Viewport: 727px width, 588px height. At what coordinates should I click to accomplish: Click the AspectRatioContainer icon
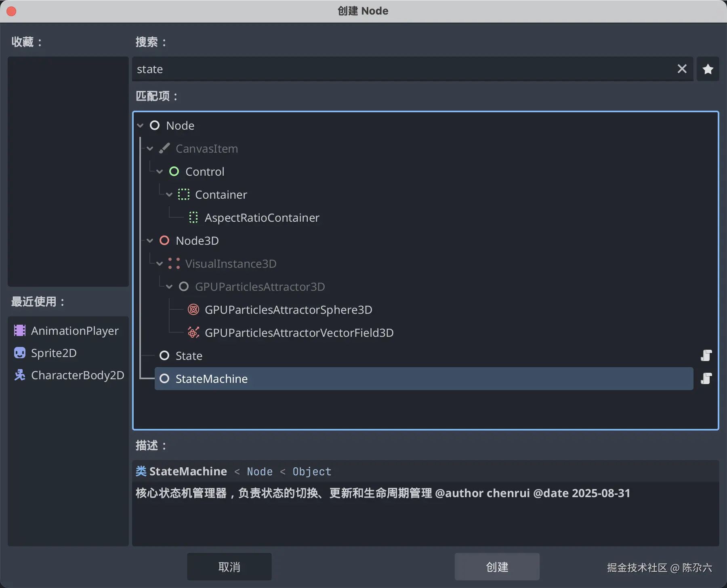pyautogui.click(x=193, y=218)
